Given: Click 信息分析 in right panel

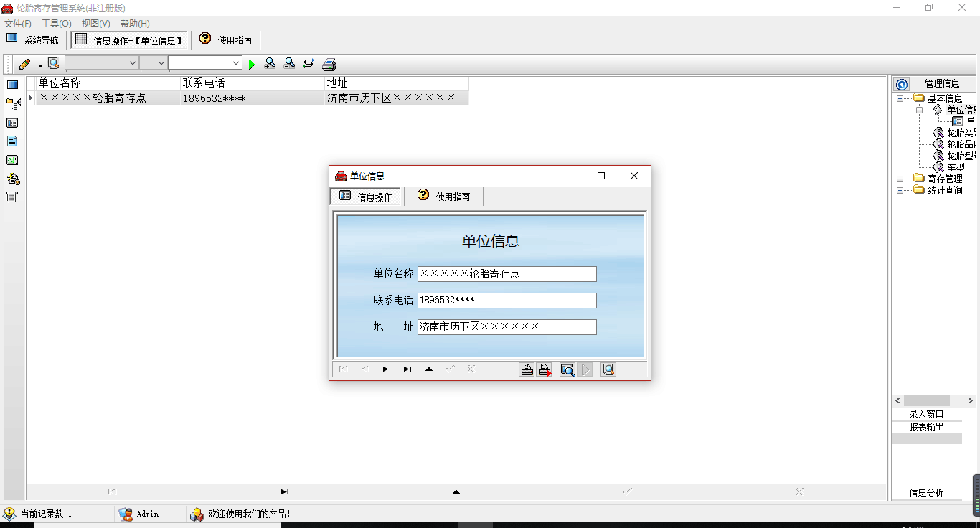Looking at the screenshot, I should [x=927, y=493].
